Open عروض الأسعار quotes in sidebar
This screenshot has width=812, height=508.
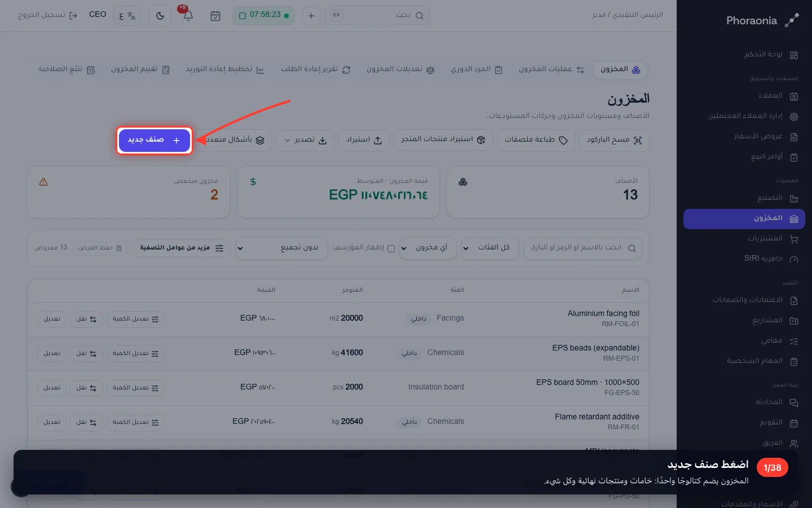[x=744, y=137]
